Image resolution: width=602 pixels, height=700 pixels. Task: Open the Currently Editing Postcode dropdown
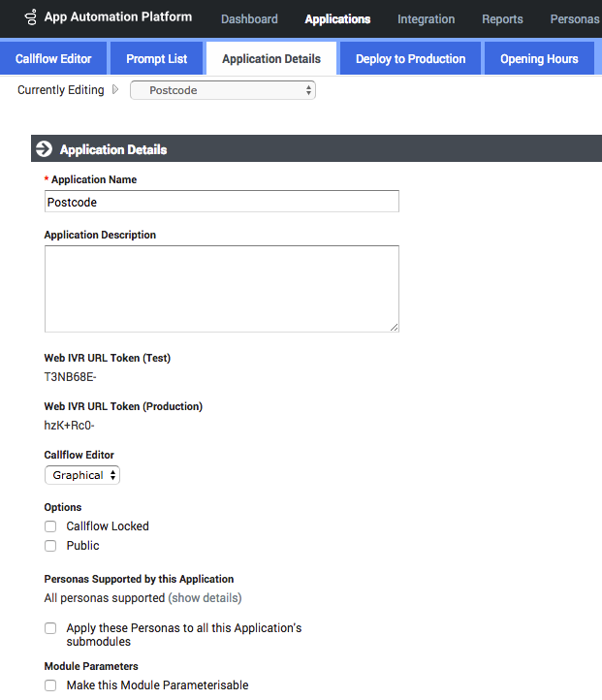223,90
